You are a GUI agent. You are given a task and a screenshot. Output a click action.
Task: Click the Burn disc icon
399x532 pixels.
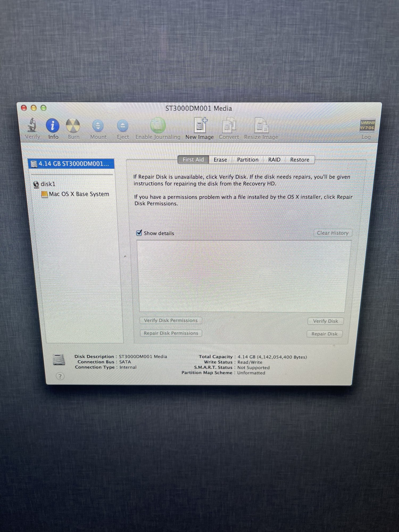pyautogui.click(x=73, y=126)
